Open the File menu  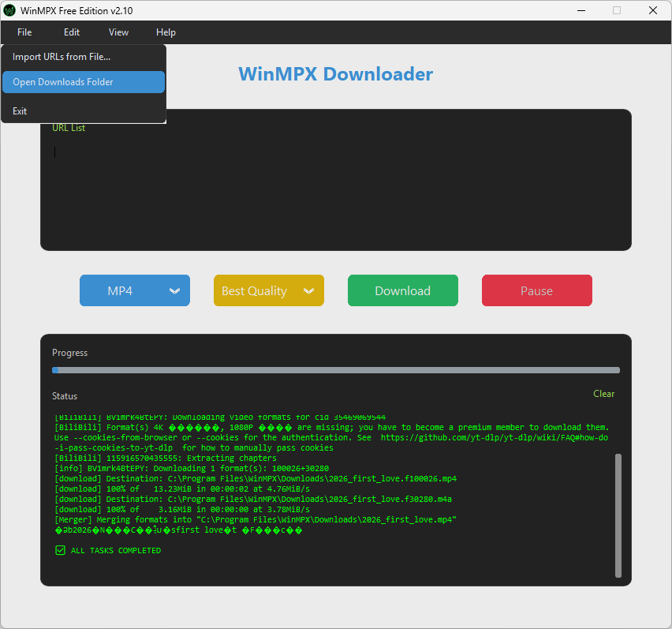point(24,32)
